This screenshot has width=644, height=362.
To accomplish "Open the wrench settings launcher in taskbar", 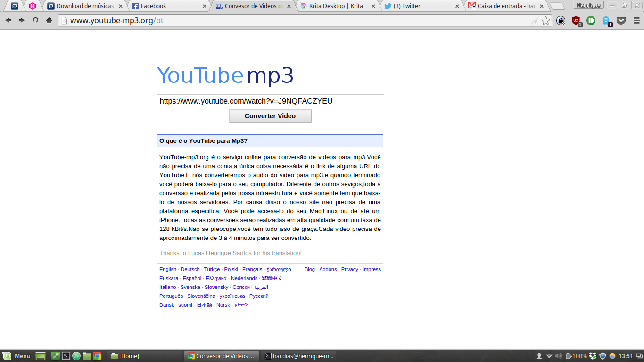I will click(x=56, y=356).
